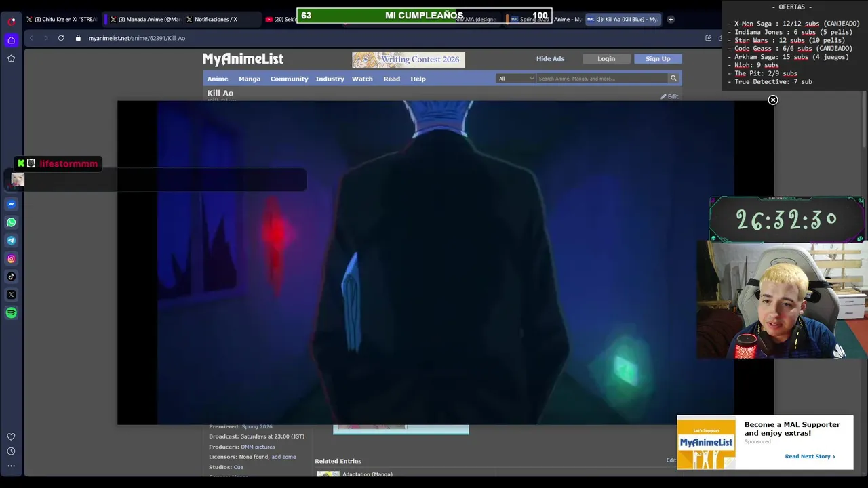
Task: Open the Read menu
Action: click(x=391, y=79)
